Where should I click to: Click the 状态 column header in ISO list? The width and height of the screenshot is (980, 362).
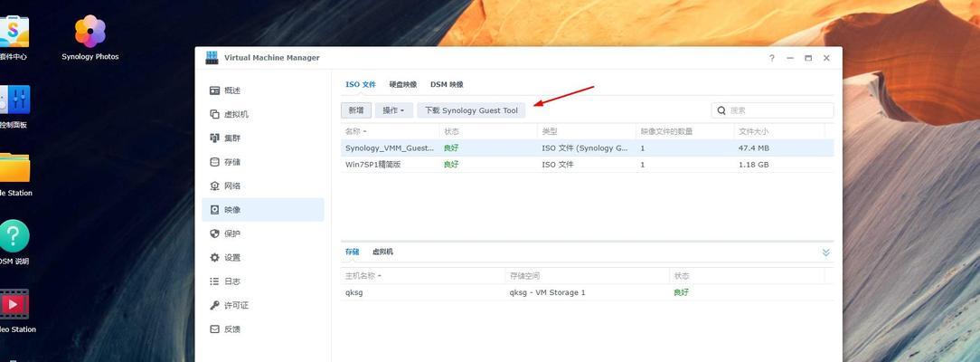point(488,131)
